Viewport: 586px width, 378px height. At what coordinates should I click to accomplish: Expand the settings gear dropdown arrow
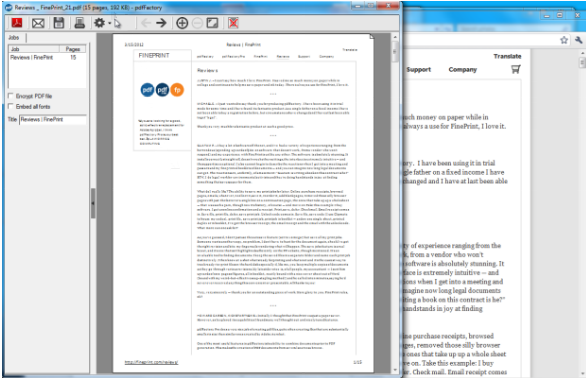coord(110,24)
